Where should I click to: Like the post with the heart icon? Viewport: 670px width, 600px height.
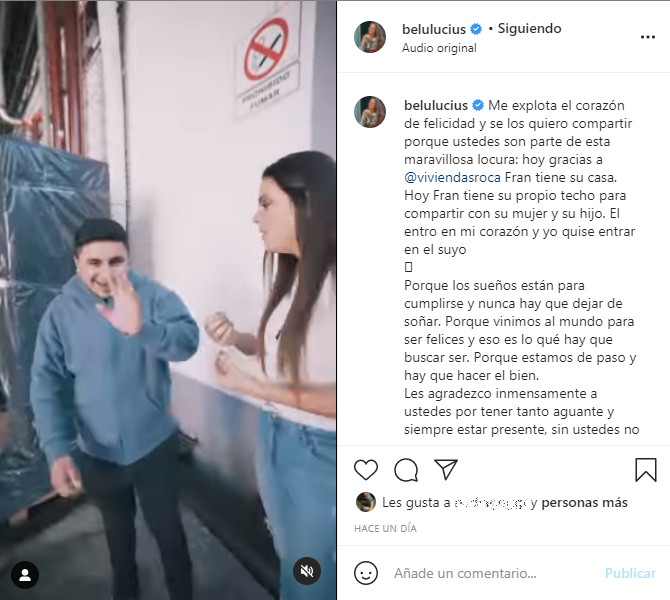366,470
